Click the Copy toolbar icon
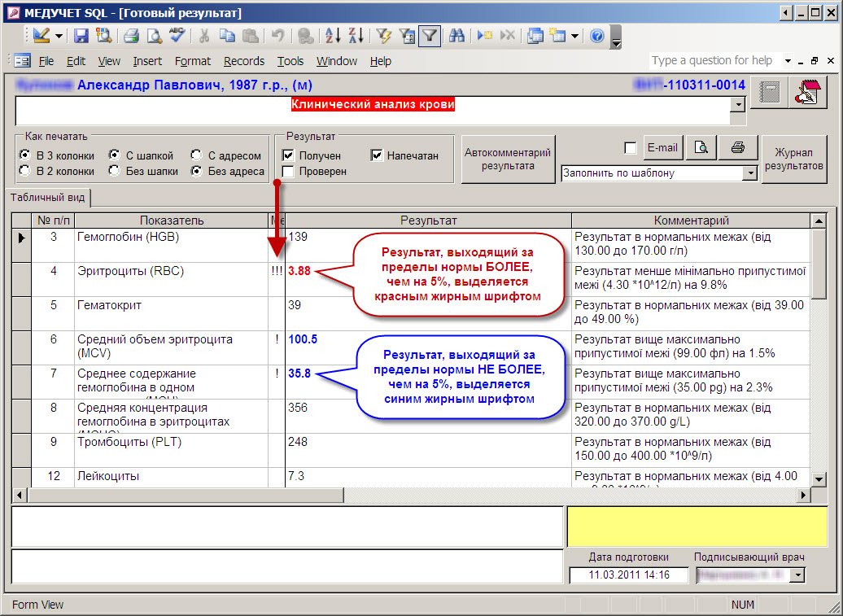The width and height of the screenshot is (843, 616). (227, 36)
